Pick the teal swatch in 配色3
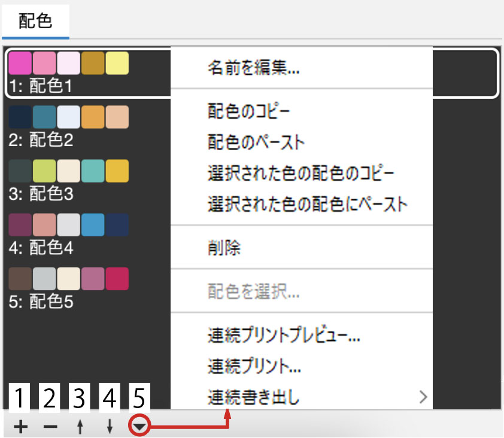This screenshot has height=438, width=504. point(93,171)
